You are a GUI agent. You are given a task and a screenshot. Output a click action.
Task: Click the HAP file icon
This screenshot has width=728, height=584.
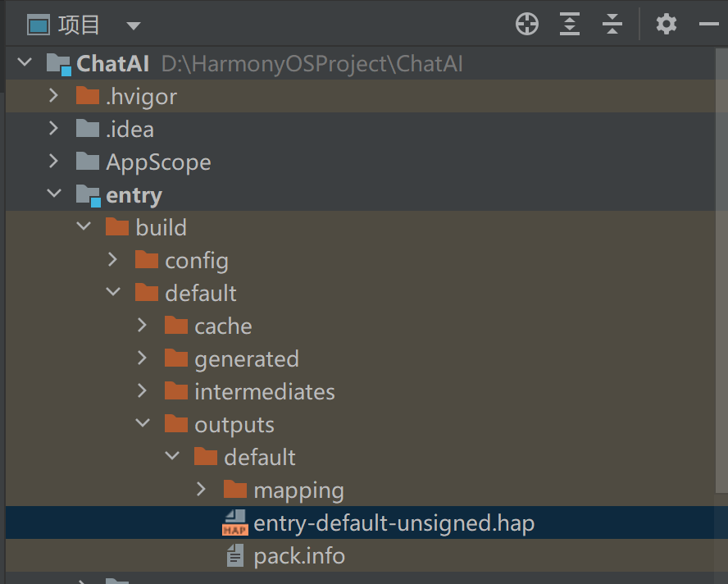coord(235,522)
